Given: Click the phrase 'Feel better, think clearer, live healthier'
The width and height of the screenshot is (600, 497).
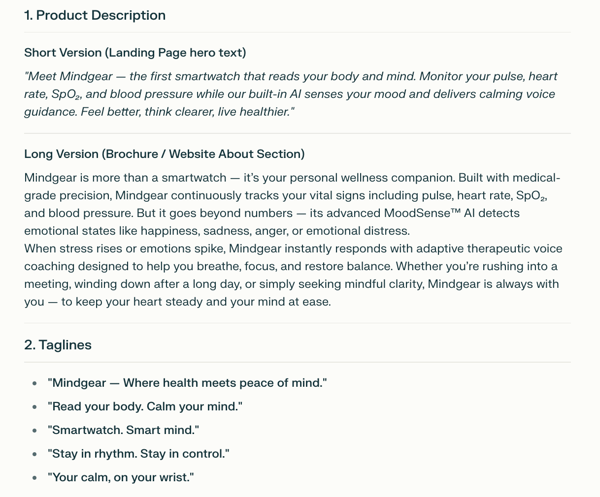Looking at the screenshot, I should click(x=186, y=112).
